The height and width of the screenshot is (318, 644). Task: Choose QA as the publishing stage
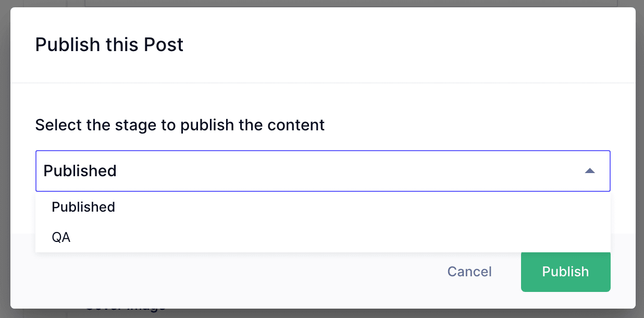[61, 237]
